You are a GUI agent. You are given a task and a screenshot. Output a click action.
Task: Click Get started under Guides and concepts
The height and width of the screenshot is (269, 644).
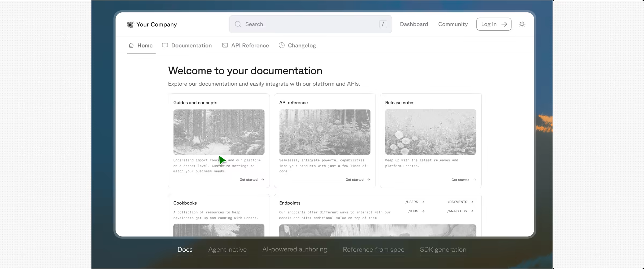click(x=252, y=180)
